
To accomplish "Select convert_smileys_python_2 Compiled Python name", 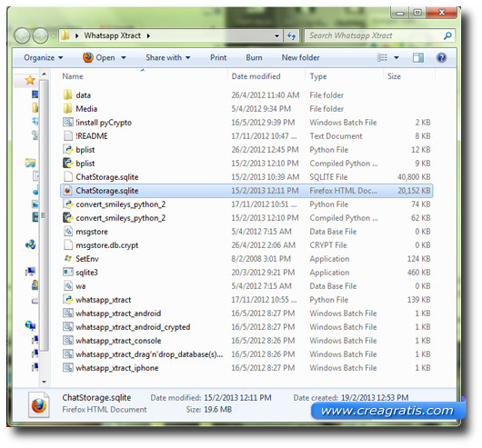I will (x=120, y=218).
